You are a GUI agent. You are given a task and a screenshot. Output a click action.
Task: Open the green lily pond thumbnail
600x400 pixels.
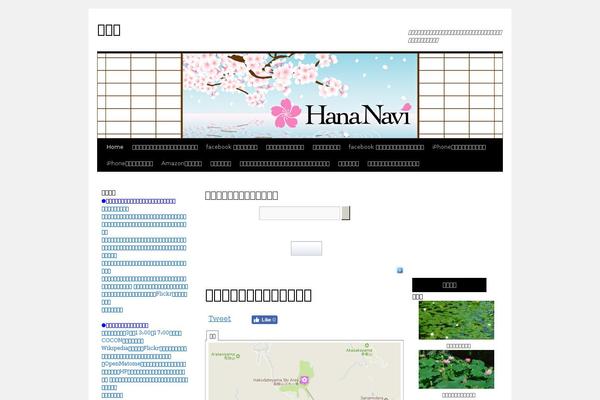tap(456, 320)
